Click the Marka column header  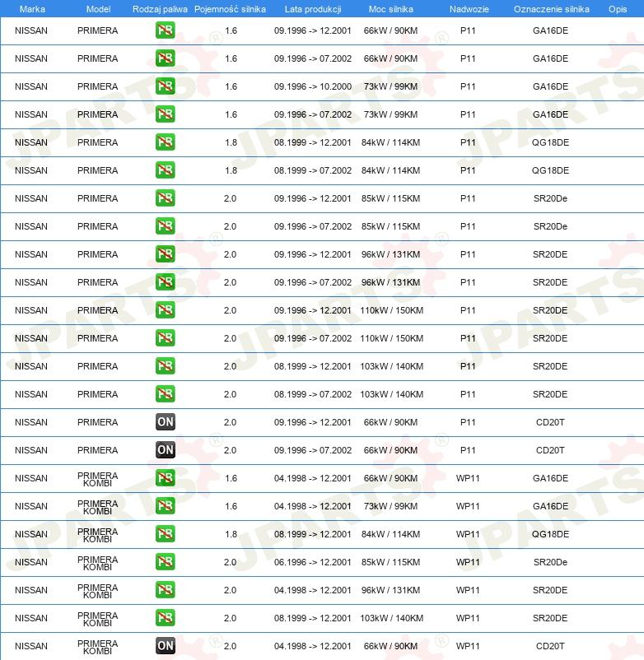coord(32,9)
